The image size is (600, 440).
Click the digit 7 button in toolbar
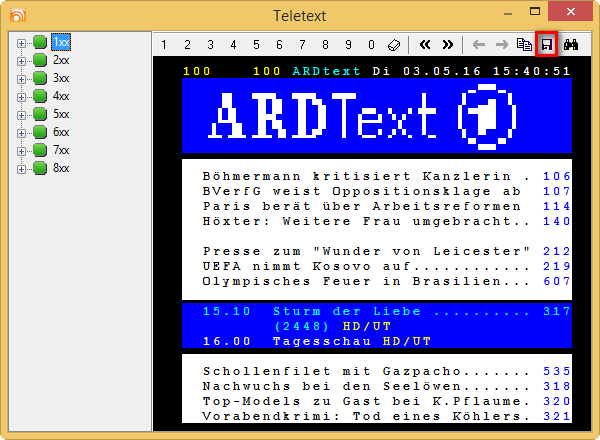[302, 45]
